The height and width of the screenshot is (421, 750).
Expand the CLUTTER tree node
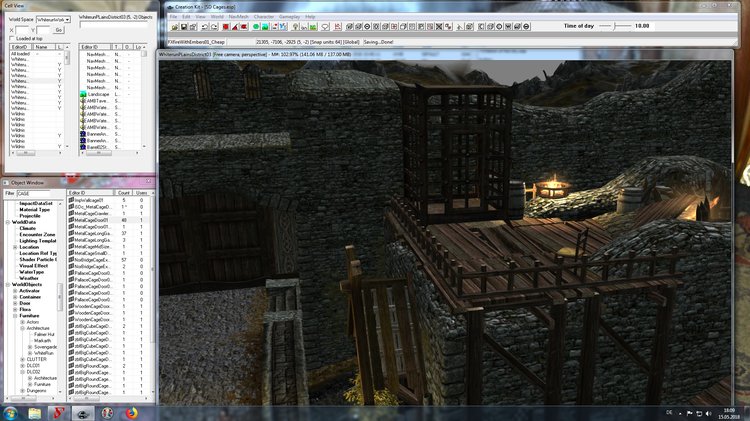point(22,359)
